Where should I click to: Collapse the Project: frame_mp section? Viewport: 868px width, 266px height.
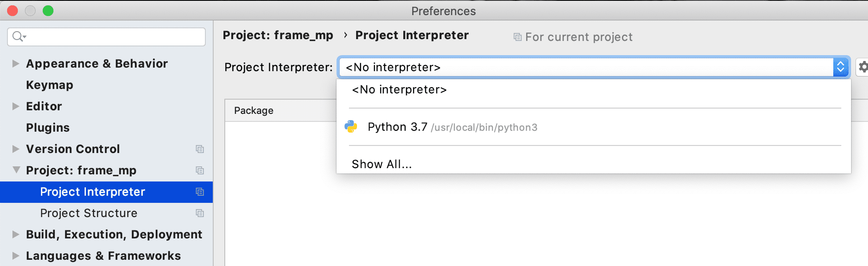tap(16, 170)
